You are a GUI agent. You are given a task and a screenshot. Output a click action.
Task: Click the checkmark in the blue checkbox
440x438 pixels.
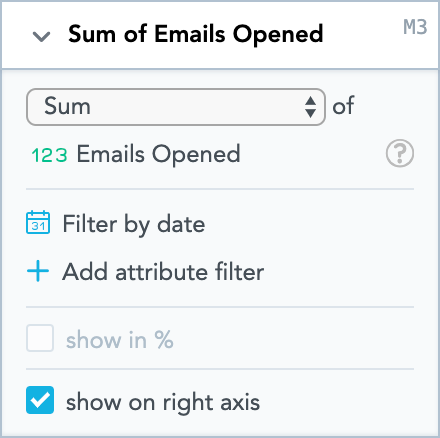[x=40, y=400]
